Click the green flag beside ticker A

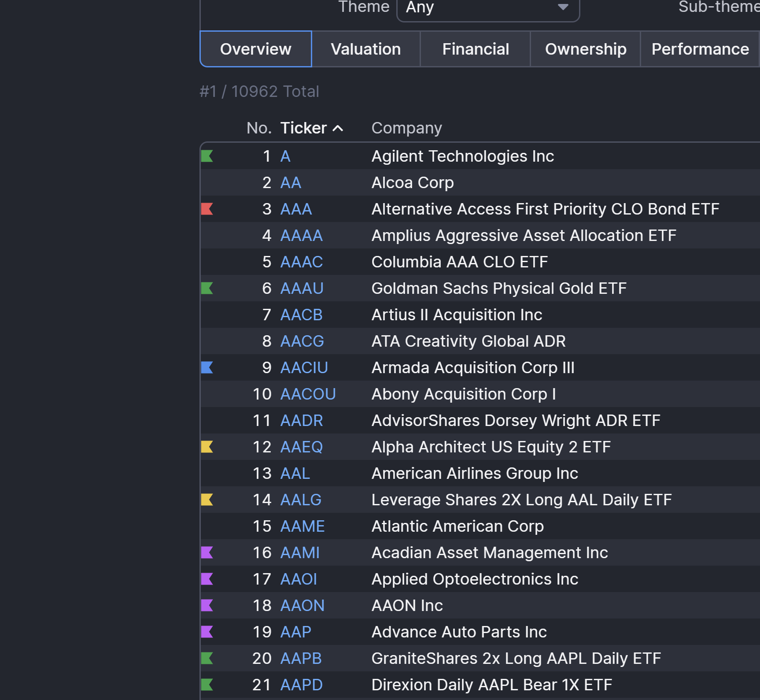pyautogui.click(x=207, y=156)
